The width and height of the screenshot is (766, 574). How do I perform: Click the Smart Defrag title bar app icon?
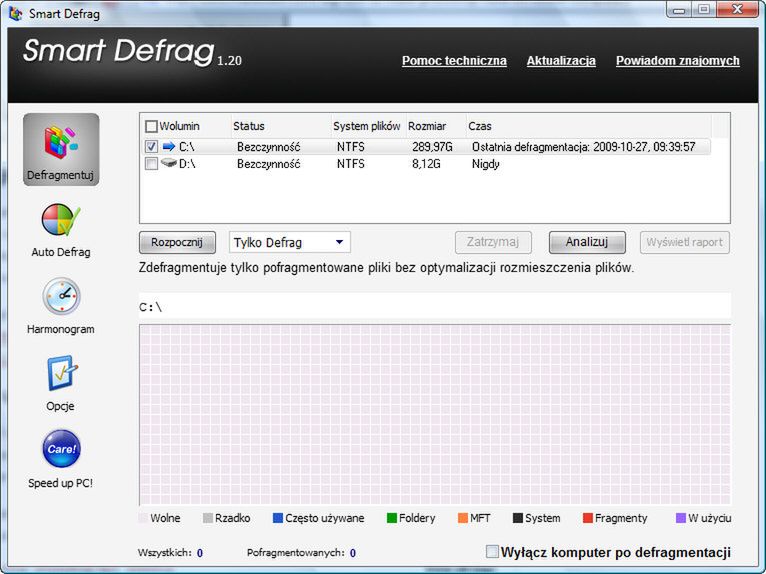tap(16, 14)
